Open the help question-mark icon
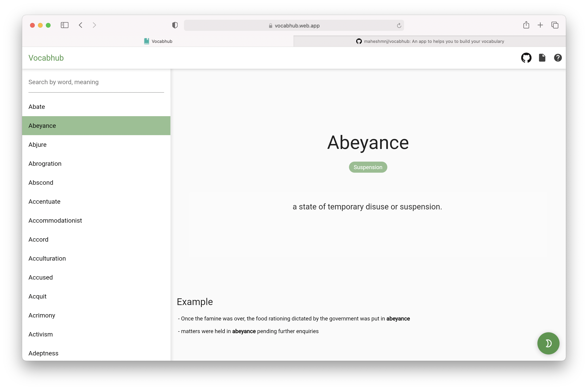The height and width of the screenshot is (390, 588). coord(558,58)
